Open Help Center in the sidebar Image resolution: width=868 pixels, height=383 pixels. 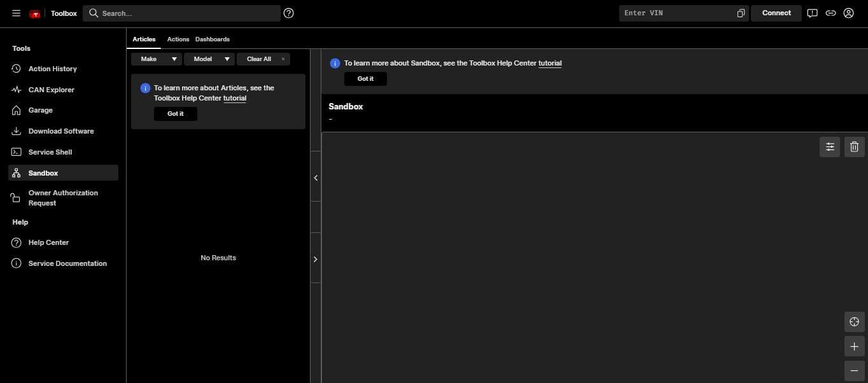[x=63, y=242]
